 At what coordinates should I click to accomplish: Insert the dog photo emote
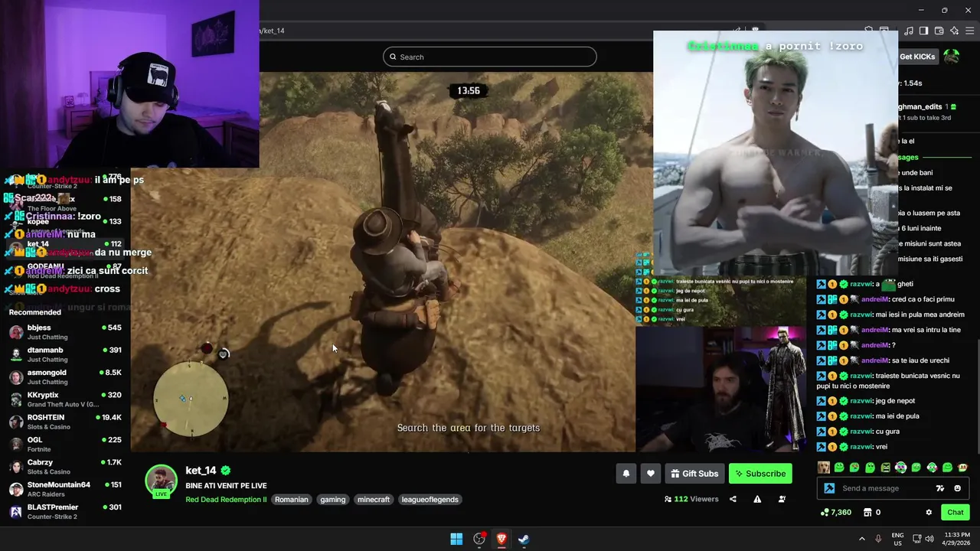(x=824, y=468)
